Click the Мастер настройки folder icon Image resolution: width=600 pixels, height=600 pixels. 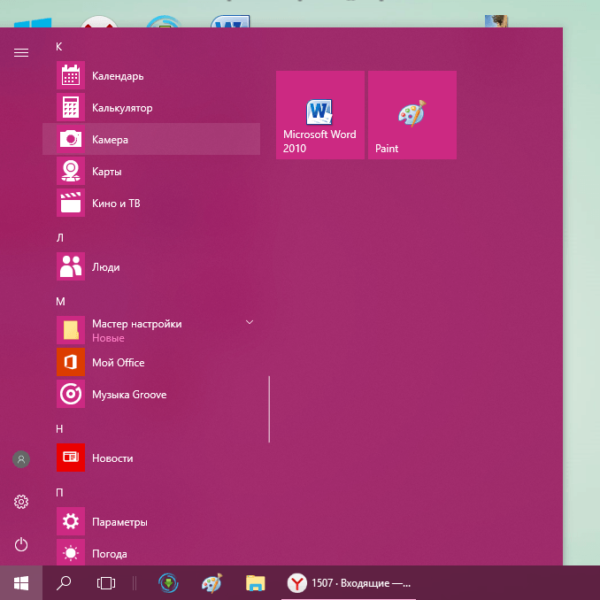click(71, 330)
